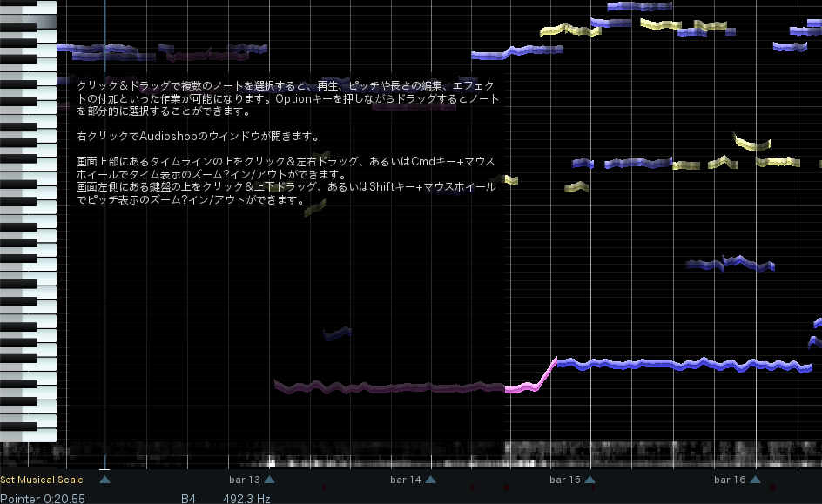Click the bar 15 label text
Viewport: 822px width, 504px height.
pos(564,480)
